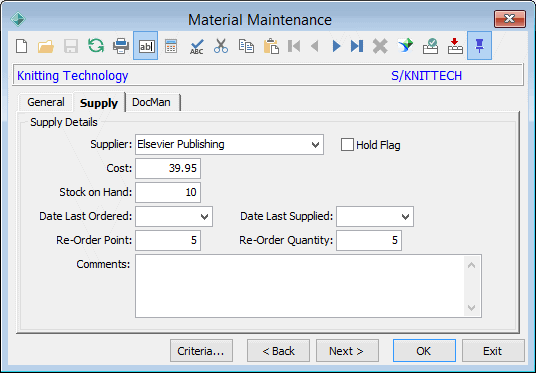Click the blue-green arrow diamond icon
The width and height of the screenshot is (536, 373).
pyautogui.click(x=405, y=46)
